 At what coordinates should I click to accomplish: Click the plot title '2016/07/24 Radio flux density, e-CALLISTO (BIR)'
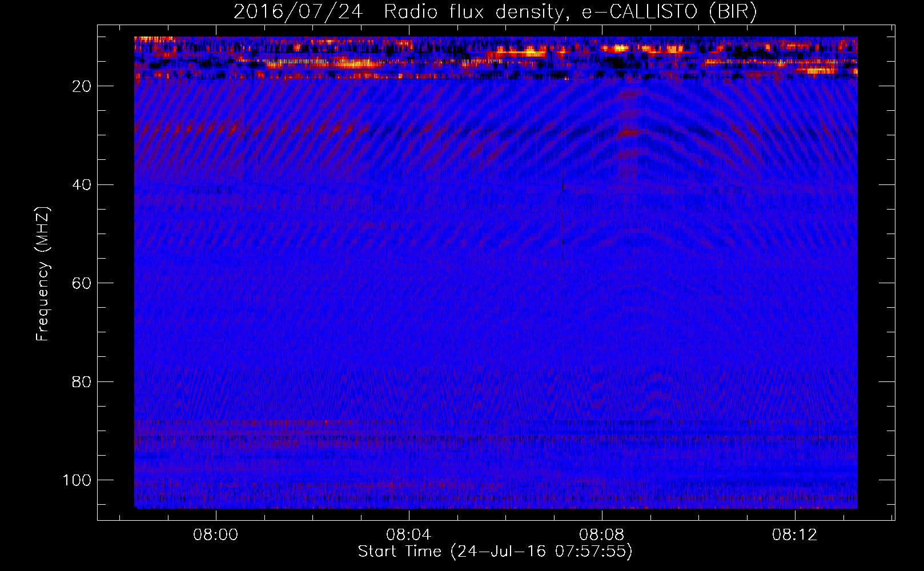[x=495, y=12]
